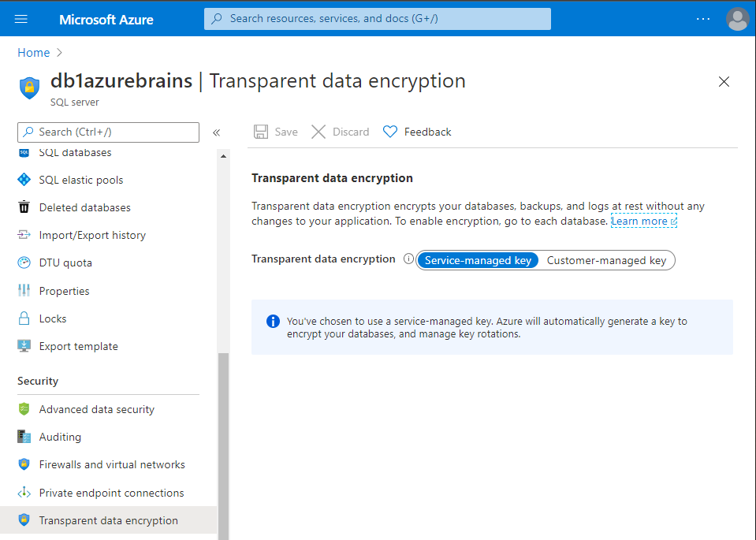Select Service-managed key option
Screen dimensions: 756x540
click(x=478, y=260)
